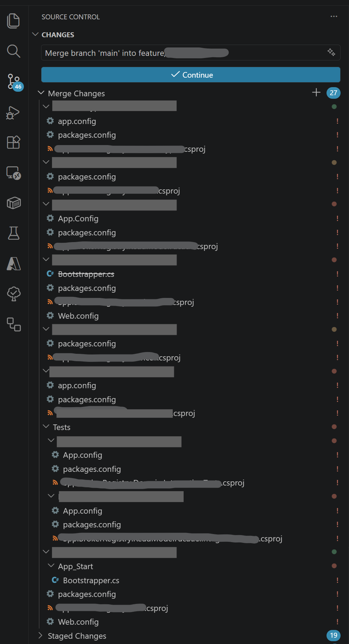Collapse the Tests folder

tap(46, 427)
